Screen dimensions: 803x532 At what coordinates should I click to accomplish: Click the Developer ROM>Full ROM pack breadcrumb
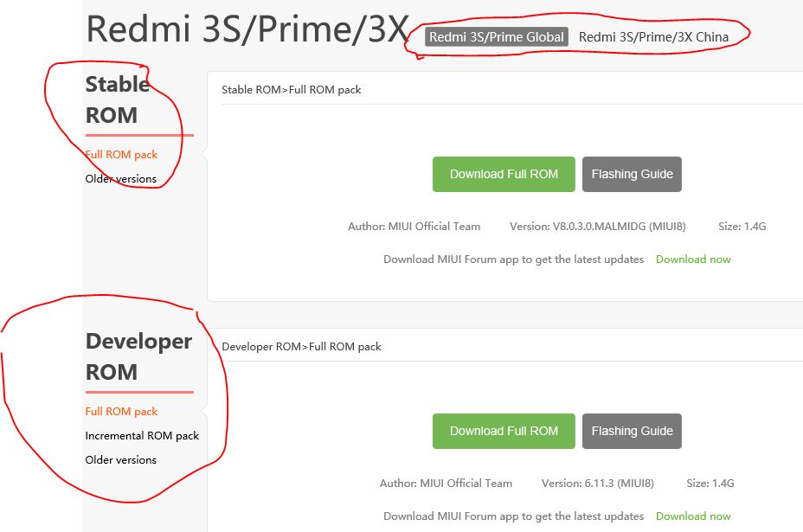302,347
